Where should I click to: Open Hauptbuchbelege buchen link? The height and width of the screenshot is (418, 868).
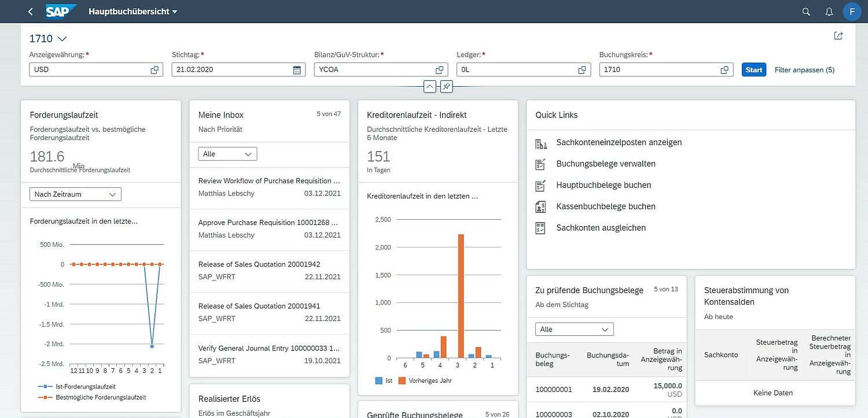(604, 185)
